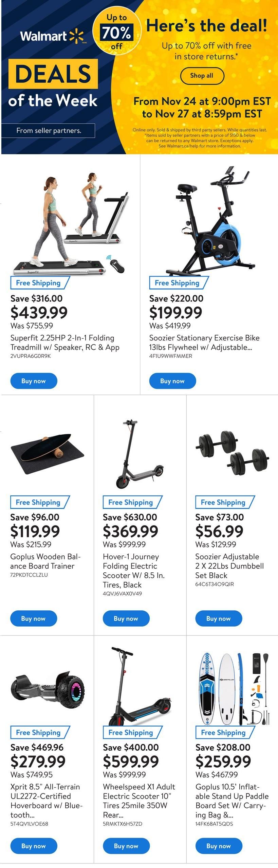Click the Shop all button
Viewport: 278px width, 868px height.
[x=202, y=76]
